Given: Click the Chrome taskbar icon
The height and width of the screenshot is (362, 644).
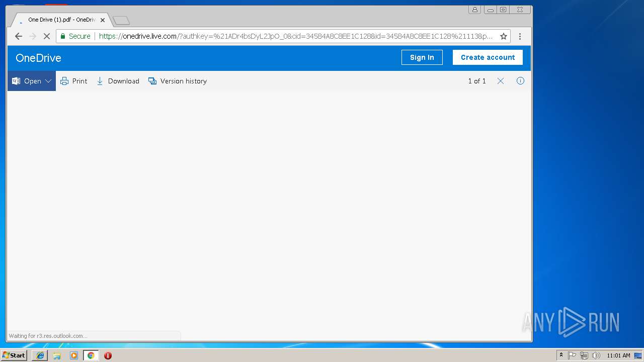Looking at the screenshot, I should coord(91,355).
